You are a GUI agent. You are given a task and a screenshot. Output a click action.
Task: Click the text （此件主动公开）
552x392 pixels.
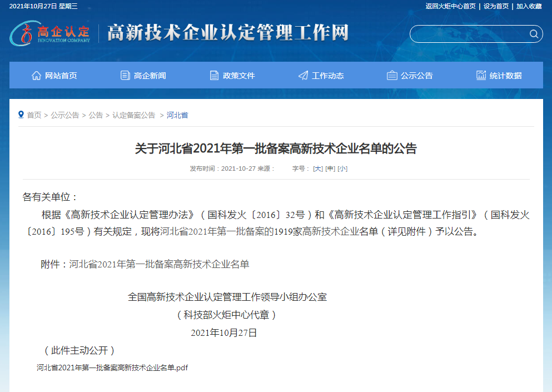[x=79, y=350]
